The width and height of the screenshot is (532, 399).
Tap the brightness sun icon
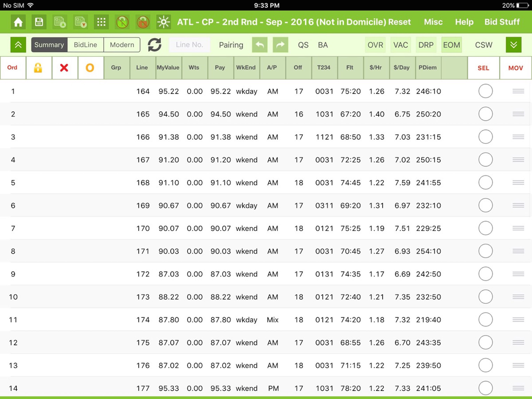pos(164,22)
